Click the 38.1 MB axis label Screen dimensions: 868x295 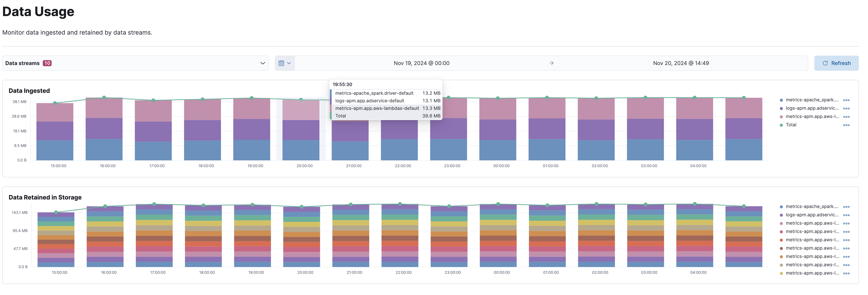pyautogui.click(x=19, y=102)
